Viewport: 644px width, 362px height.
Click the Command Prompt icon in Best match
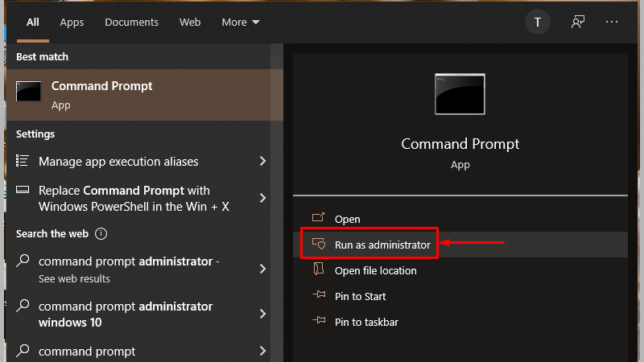(28, 93)
